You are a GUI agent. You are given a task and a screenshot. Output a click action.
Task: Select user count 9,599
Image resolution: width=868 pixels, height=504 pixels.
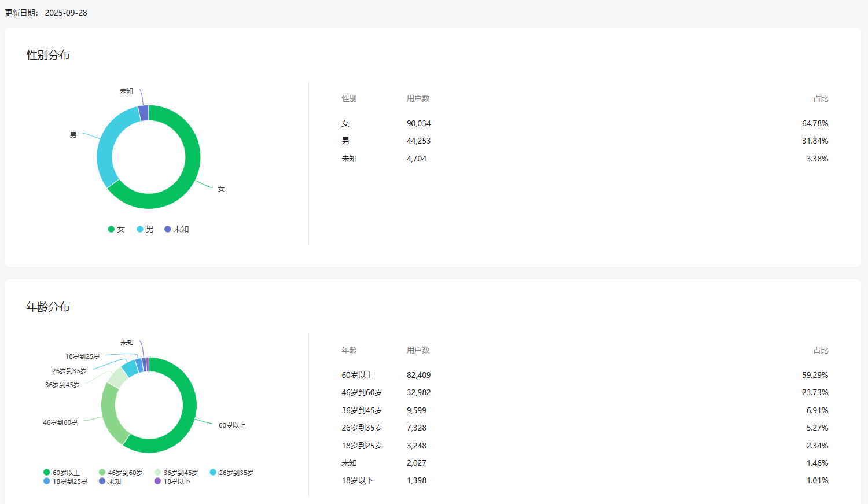[x=416, y=410]
